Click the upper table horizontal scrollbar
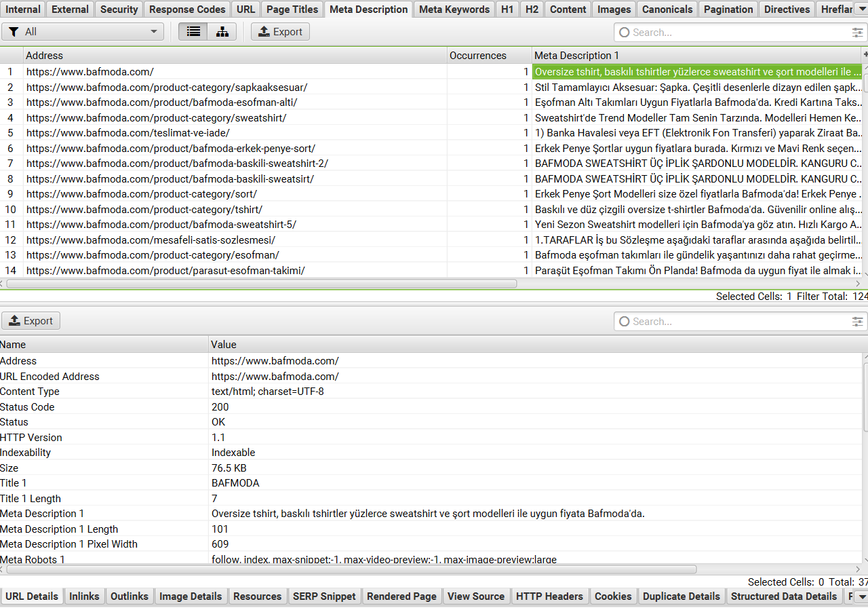This screenshot has width=868, height=608. pyautogui.click(x=261, y=283)
